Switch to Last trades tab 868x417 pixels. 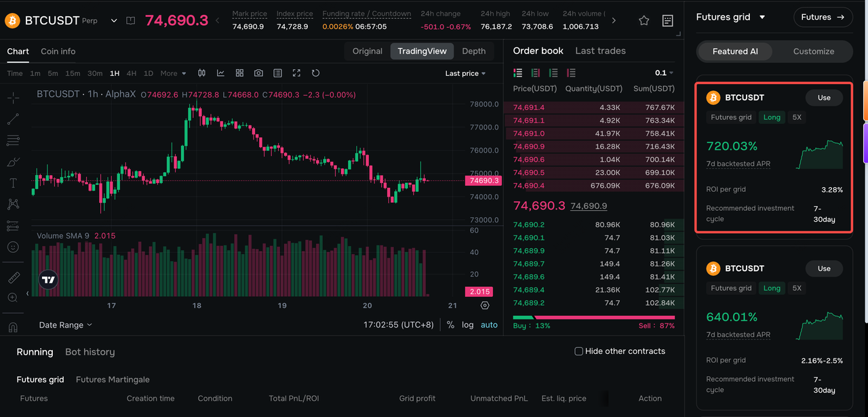[600, 51]
